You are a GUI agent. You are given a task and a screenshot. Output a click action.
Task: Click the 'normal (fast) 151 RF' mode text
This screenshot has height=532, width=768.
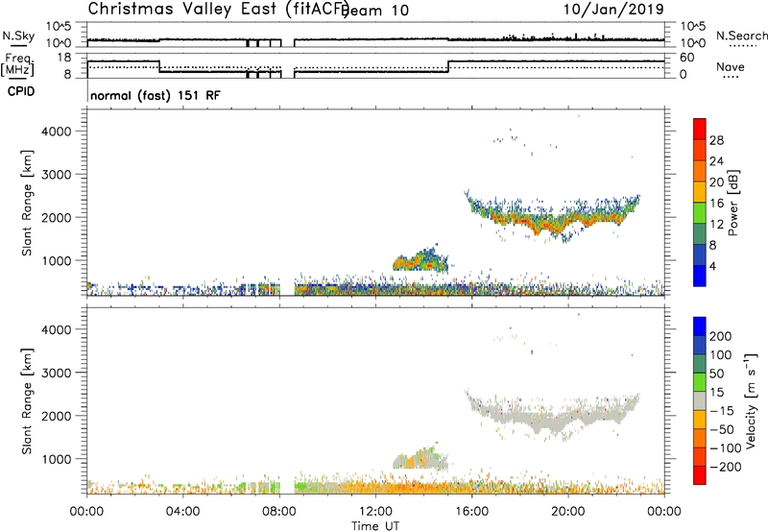156,95
